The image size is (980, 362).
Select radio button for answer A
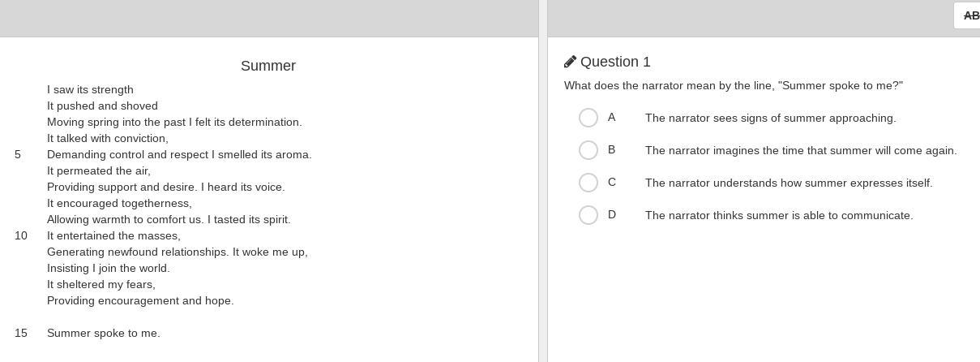pyautogui.click(x=588, y=118)
